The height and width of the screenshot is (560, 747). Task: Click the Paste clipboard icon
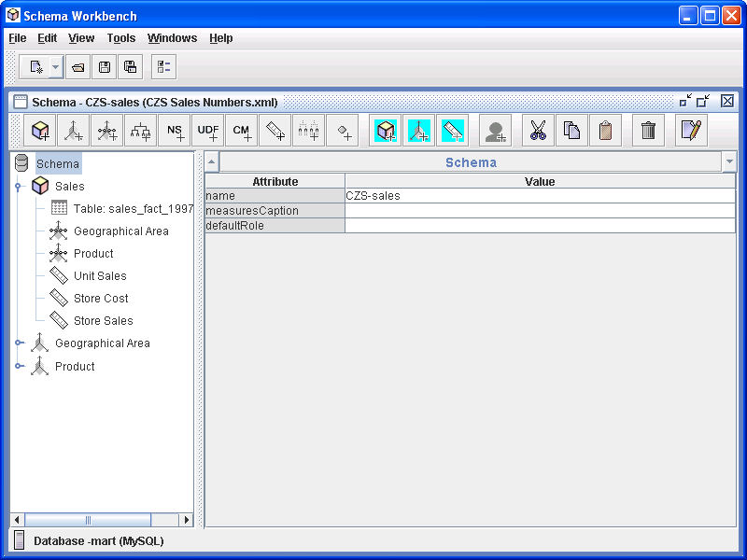coord(605,130)
